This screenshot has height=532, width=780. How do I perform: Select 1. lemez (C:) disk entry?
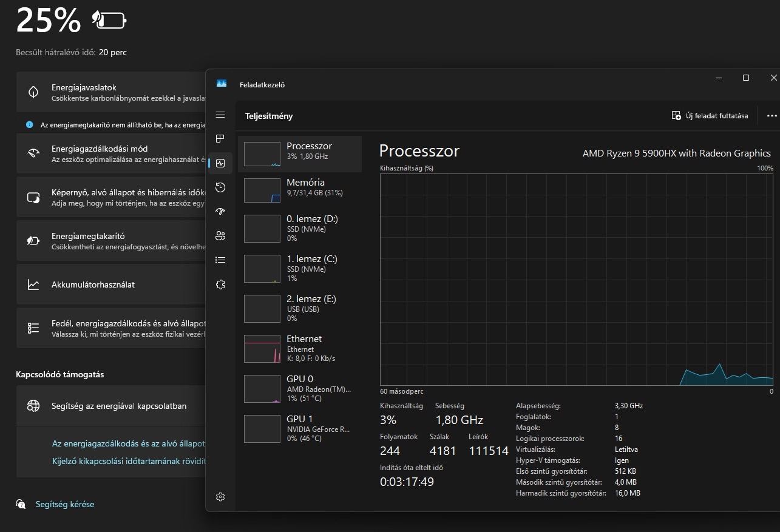click(x=299, y=268)
